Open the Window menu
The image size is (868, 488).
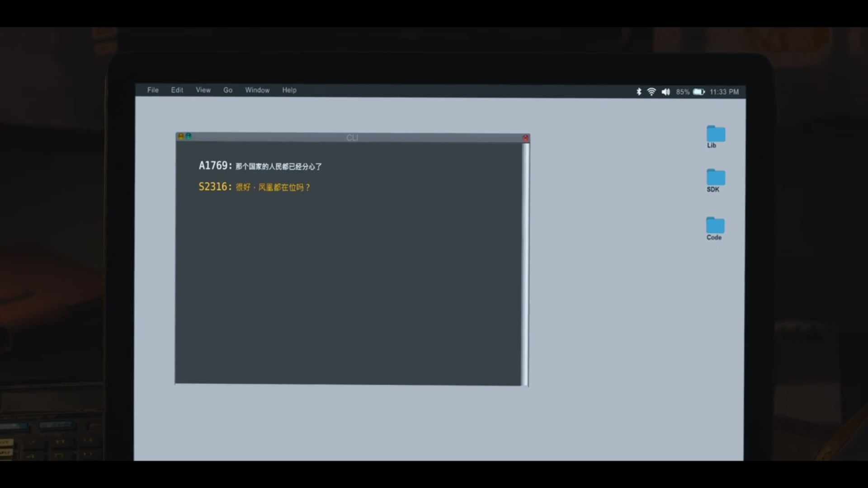click(x=257, y=90)
